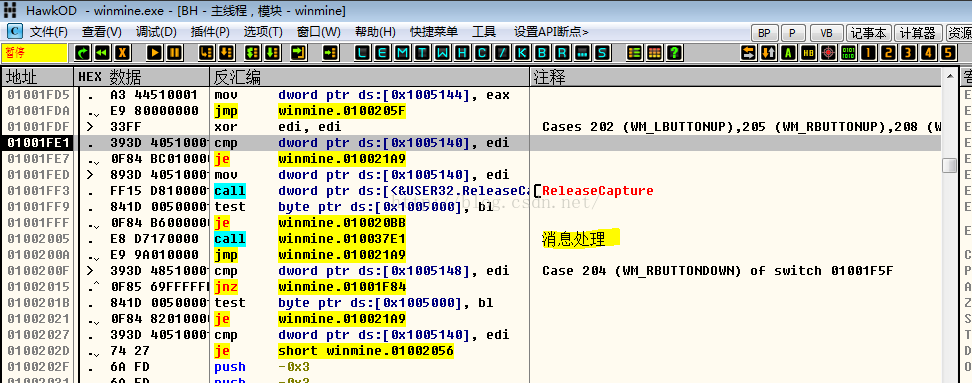Click the orange number 2 toolbar icon
The image size is (972, 383).
(888, 53)
